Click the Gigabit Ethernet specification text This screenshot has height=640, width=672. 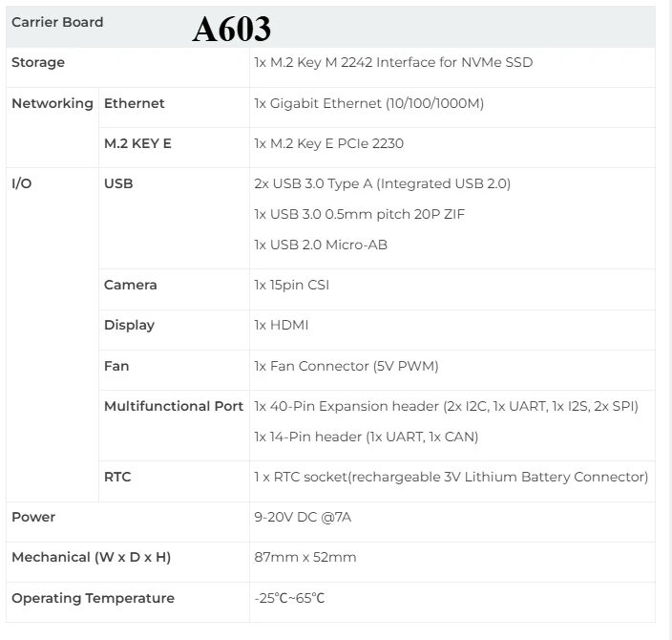pyautogui.click(x=368, y=103)
